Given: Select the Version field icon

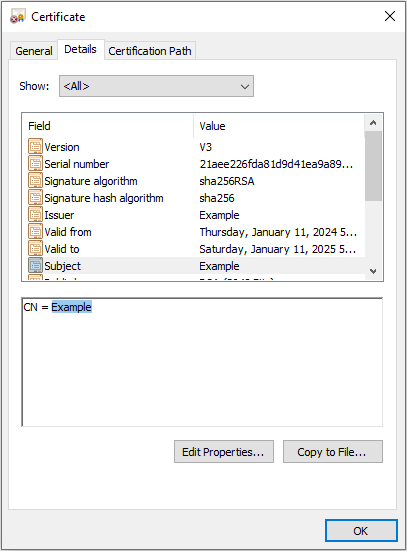Looking at the screenshot, I should coord(35,147).
